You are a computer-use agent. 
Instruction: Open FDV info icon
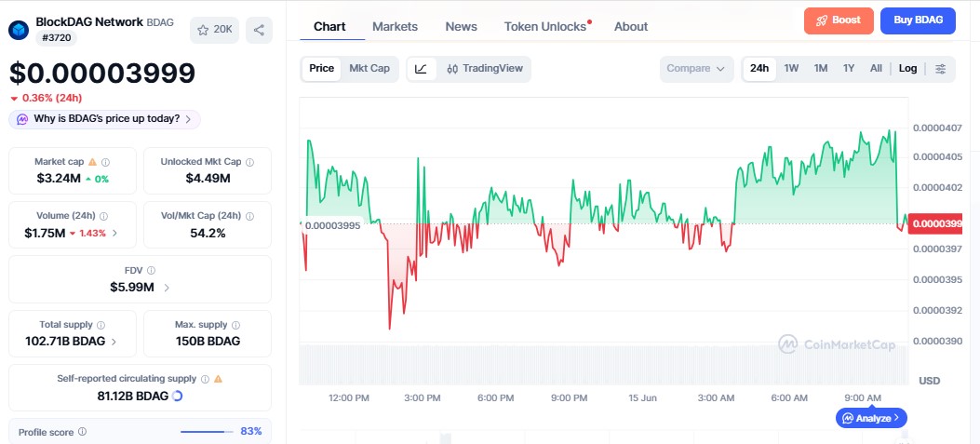click(152, 271)
